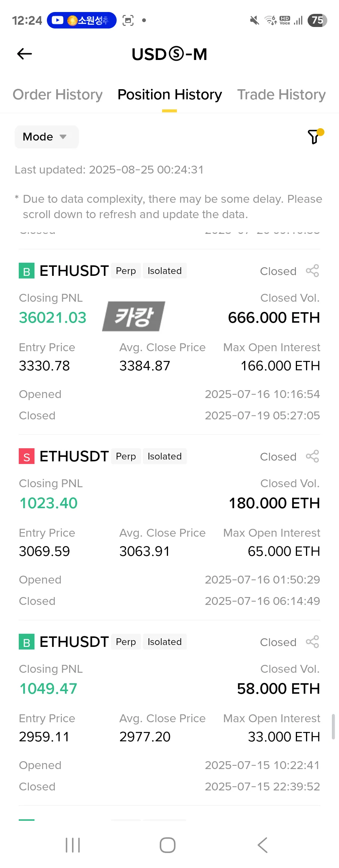339x868 pixels.
Task: Switch to the Trade History tab
Action: click(281, 95)
